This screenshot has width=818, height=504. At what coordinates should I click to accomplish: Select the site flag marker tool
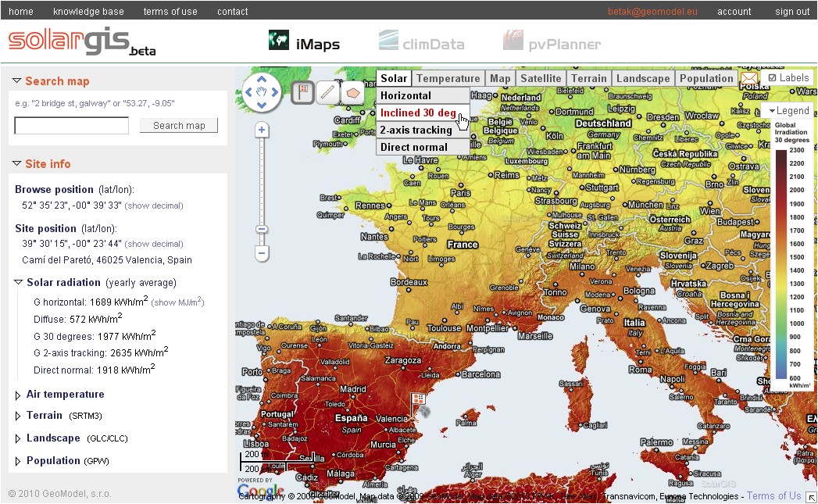pyautogui.click(x=303, y=93)
